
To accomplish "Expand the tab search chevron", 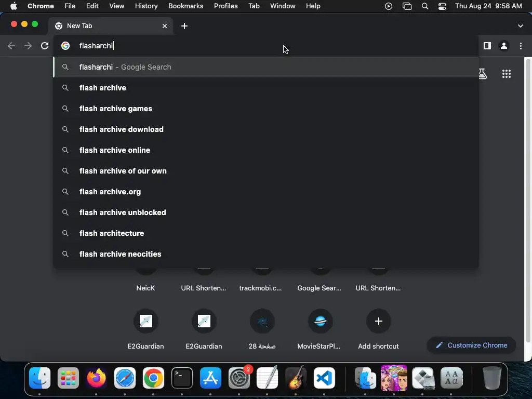I will coord(521,26).
